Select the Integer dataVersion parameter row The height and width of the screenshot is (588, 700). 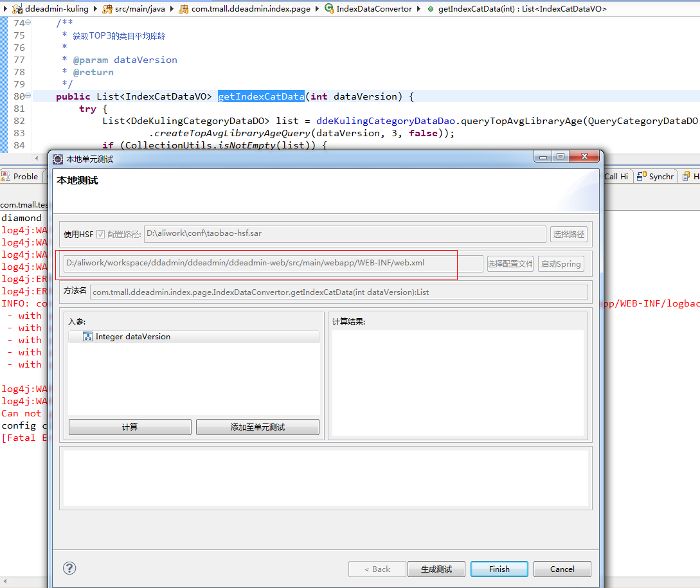(193, 337)
